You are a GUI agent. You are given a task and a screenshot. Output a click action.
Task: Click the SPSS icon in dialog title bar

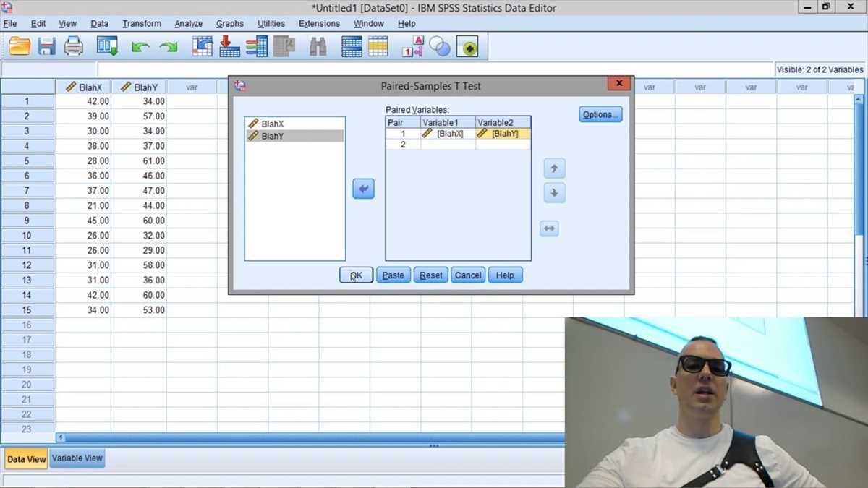tap(240, 85)
